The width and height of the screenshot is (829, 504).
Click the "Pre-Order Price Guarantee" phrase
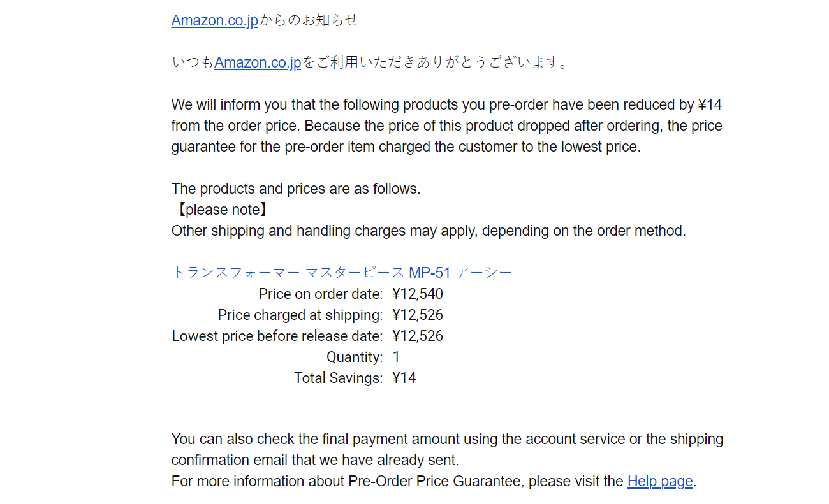435,482
